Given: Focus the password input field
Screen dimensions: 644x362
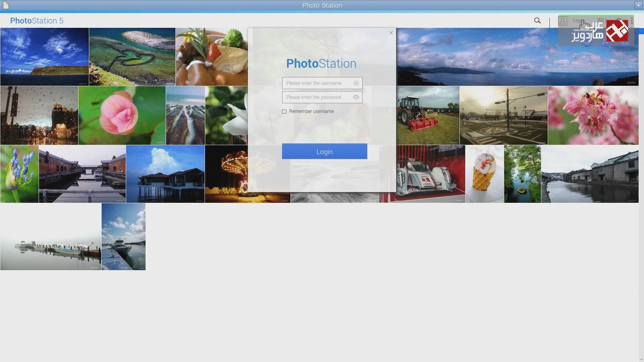Looking at the screenshot, I should [x=322, y=97].
